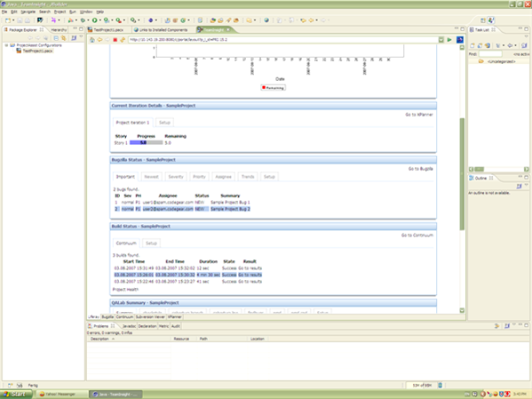532x399 pixels.
Task: Collapse all in Package Explorer toolbar
Action: pyautogui.click(x=56, y=38)
